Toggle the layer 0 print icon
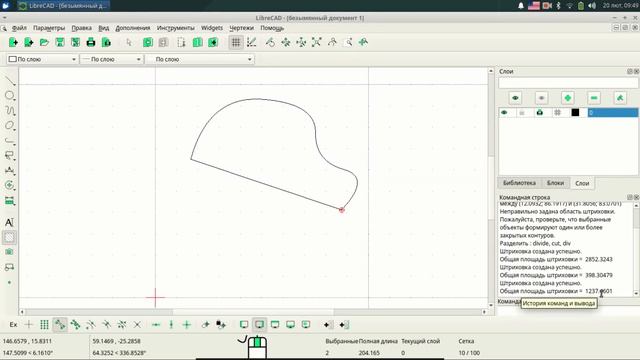The image size is (640, 360). tap(540, 112)
